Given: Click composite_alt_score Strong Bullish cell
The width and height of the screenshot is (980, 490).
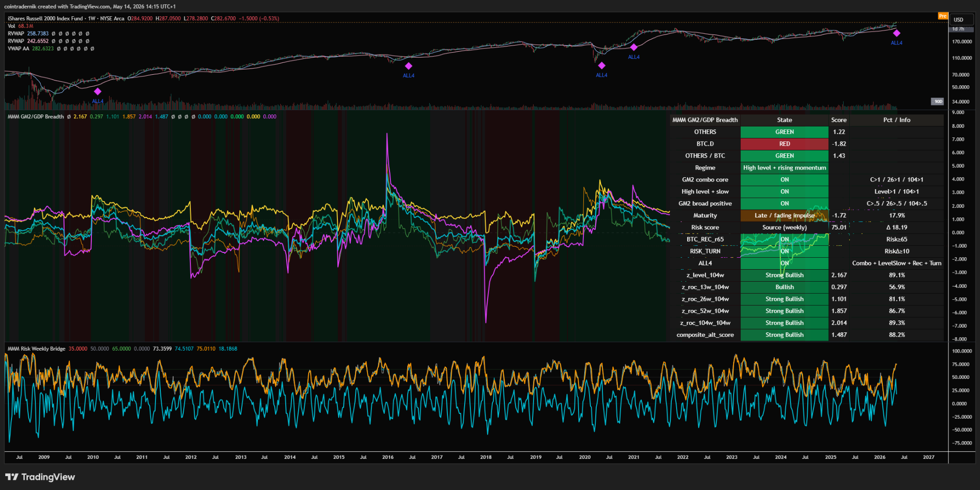Looking at the screenshot, I should (784, 335).
